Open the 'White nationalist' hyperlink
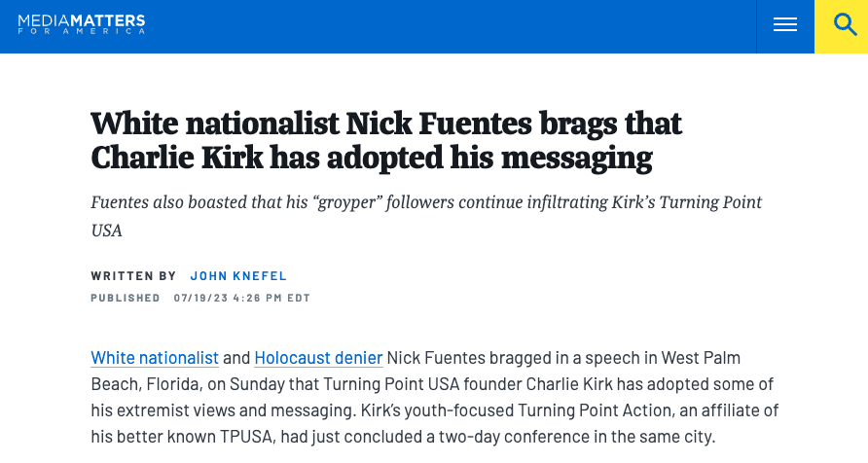 click(155, 358)
